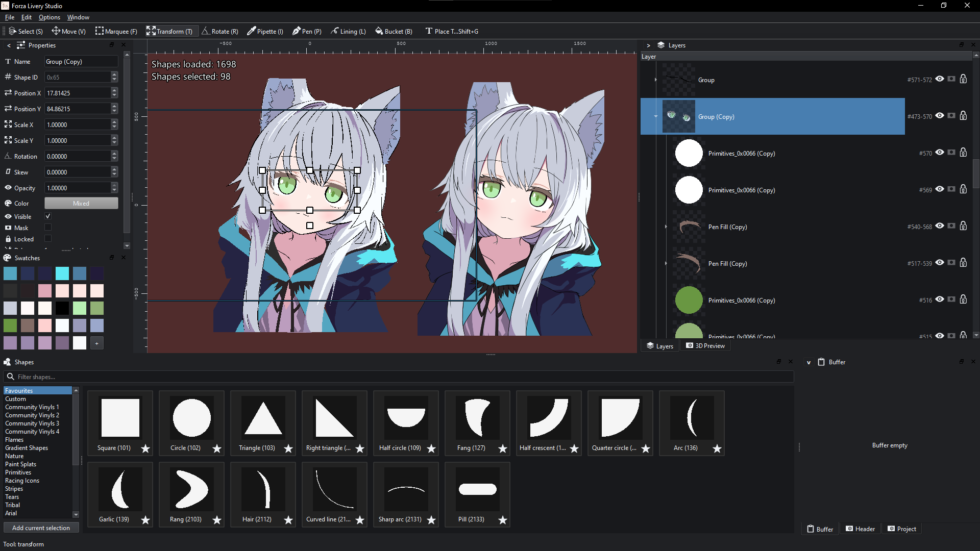
Task: Toggle favourite star for Pill (2133)
Action: [x=503, y=520]
